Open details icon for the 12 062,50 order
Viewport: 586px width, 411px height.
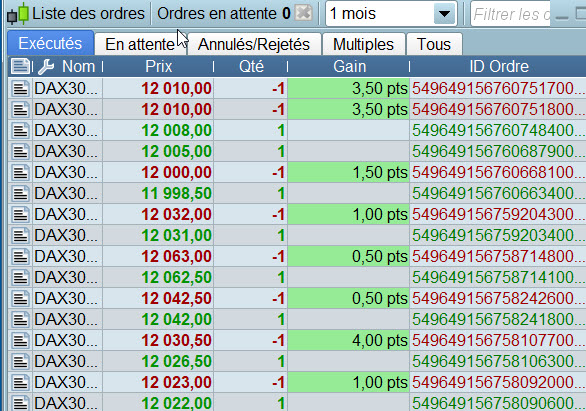(x=20, y=277)
